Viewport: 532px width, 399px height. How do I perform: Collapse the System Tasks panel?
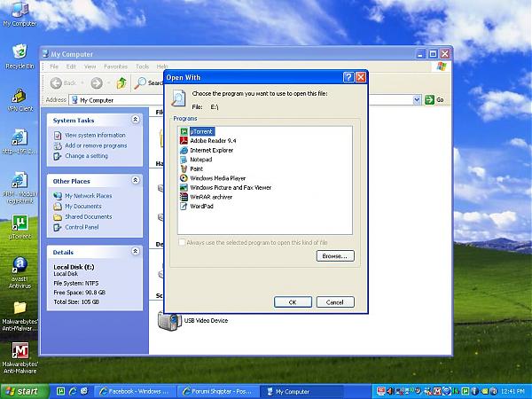[x=135, y=120]
